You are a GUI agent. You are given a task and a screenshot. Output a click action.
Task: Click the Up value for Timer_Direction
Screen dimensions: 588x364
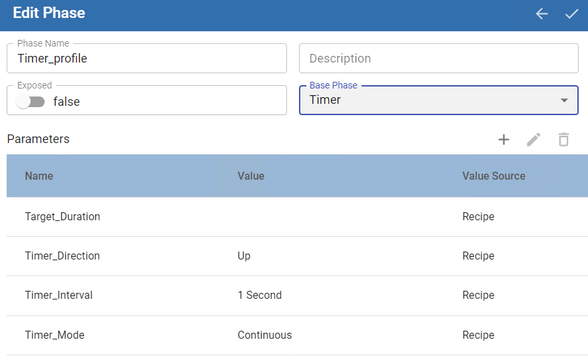click(x=244, y=256)
